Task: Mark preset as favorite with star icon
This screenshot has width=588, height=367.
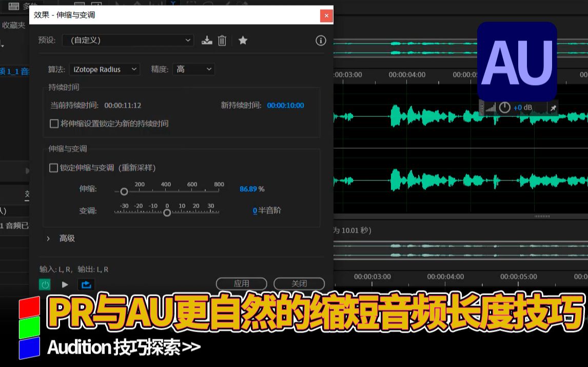Action: coord(242,40)
